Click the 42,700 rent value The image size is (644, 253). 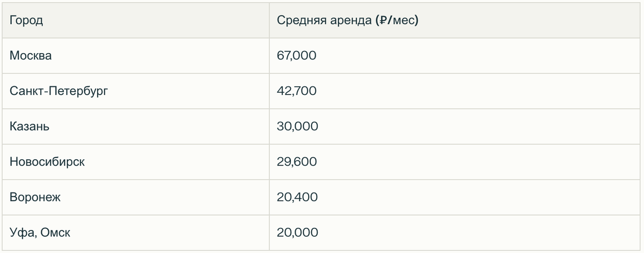[297, 91]
